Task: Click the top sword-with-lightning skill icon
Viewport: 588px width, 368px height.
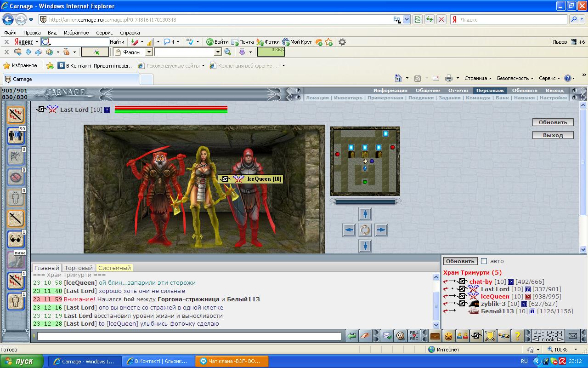Action: click(x=16, y=115)
